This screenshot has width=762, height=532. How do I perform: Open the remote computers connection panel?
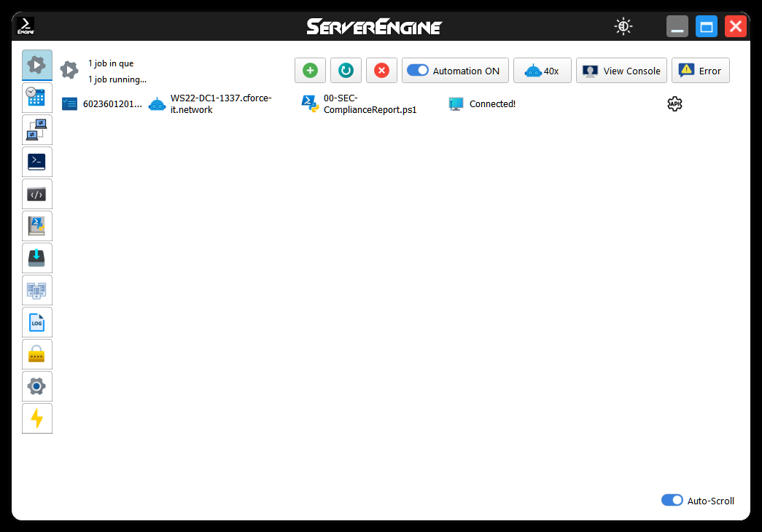pos(36,129)
